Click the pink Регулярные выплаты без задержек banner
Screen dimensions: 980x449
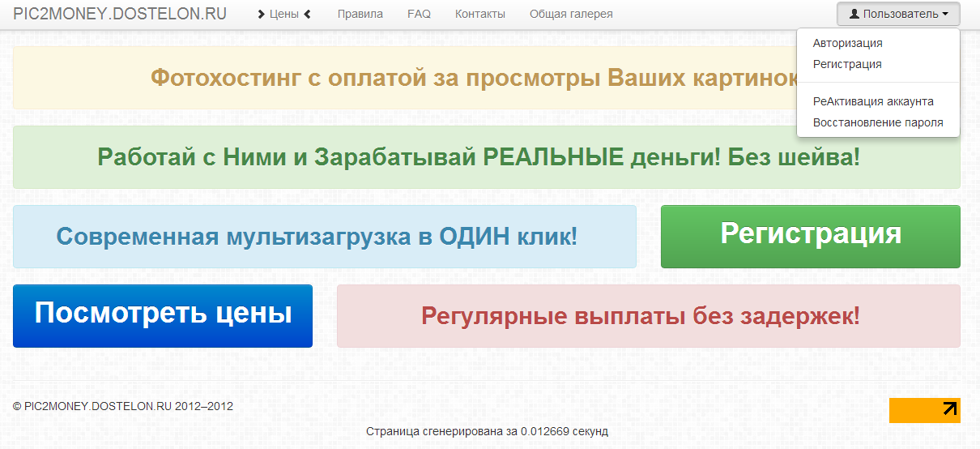tap(648, 316)
